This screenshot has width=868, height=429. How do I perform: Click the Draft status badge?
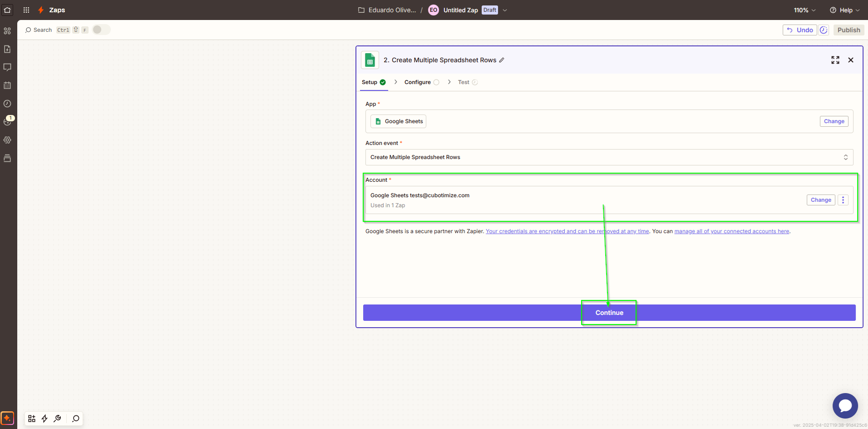coord(490,10)
